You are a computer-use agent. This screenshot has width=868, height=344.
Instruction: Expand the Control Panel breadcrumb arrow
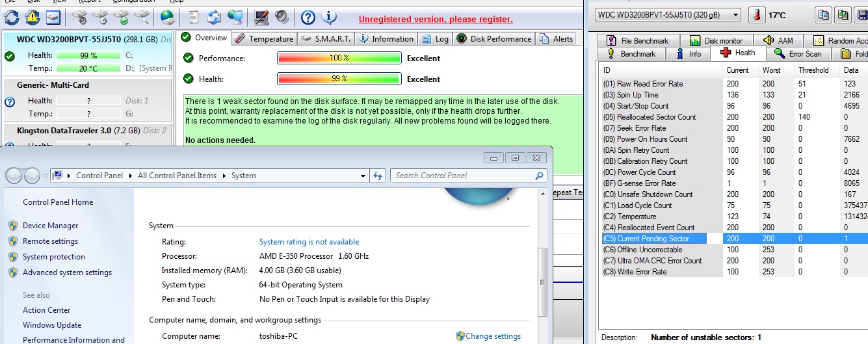[x=130, y=176]
